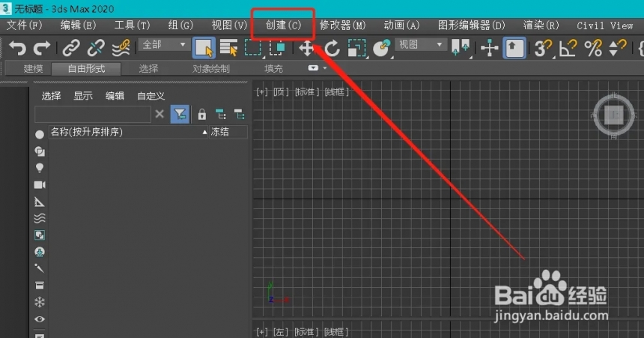Open the 组(G) menu
Image resolution: width=644 pixels, height=338 pixels.
pyautogui.click(x=180, y=25)
